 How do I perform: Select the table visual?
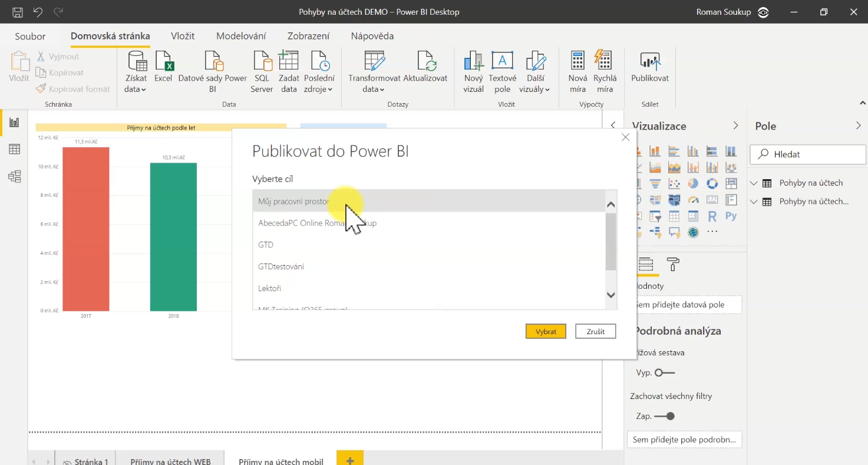click(674, 216)
